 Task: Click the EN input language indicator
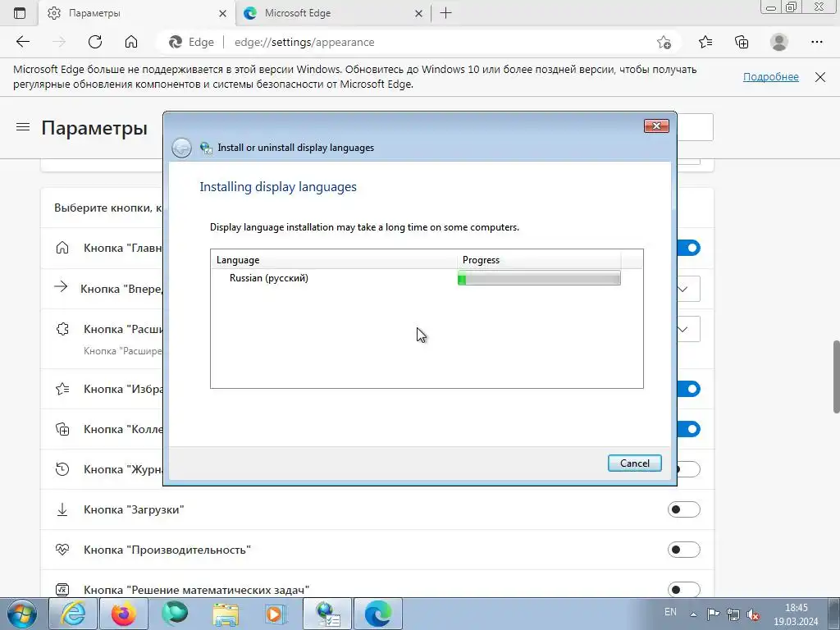point(670,612)
